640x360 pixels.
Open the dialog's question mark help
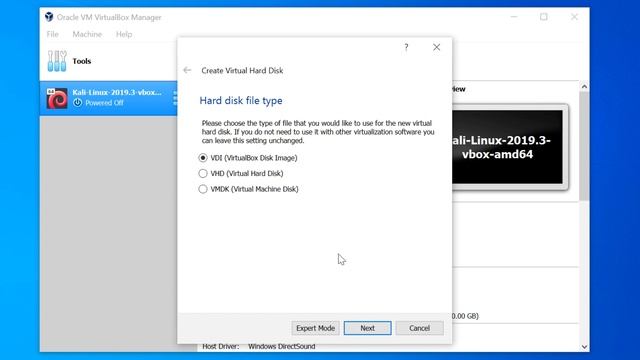point(406,47)
